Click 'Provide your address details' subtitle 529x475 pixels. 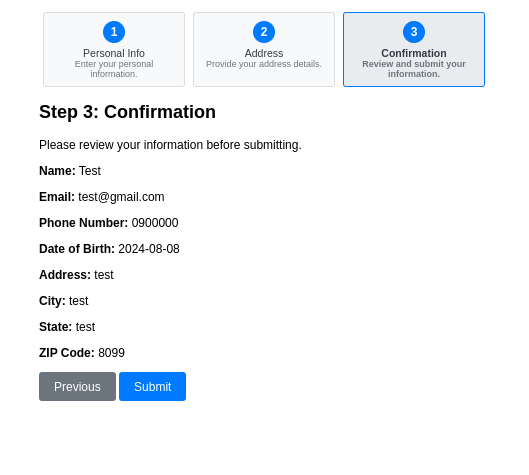[264, 64]
